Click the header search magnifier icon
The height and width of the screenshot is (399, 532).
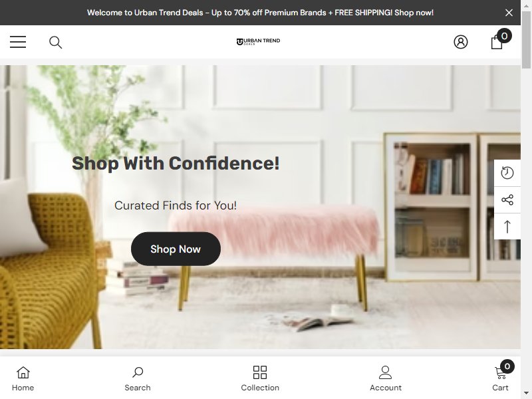point(56,43)
